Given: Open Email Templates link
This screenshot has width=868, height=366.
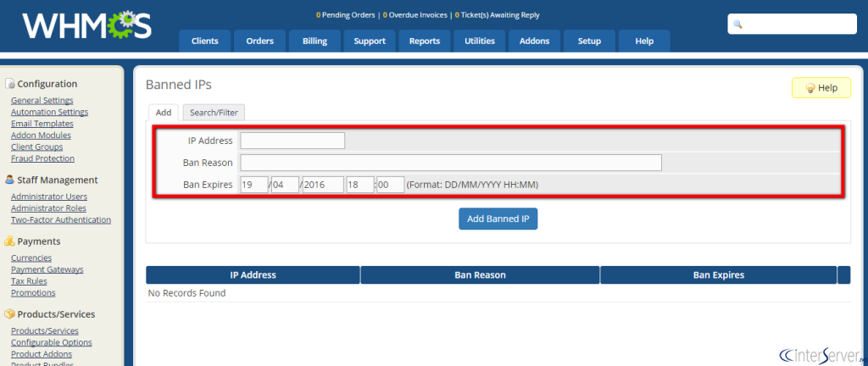Looking at the screenshot, I should (x=42, y=124).
